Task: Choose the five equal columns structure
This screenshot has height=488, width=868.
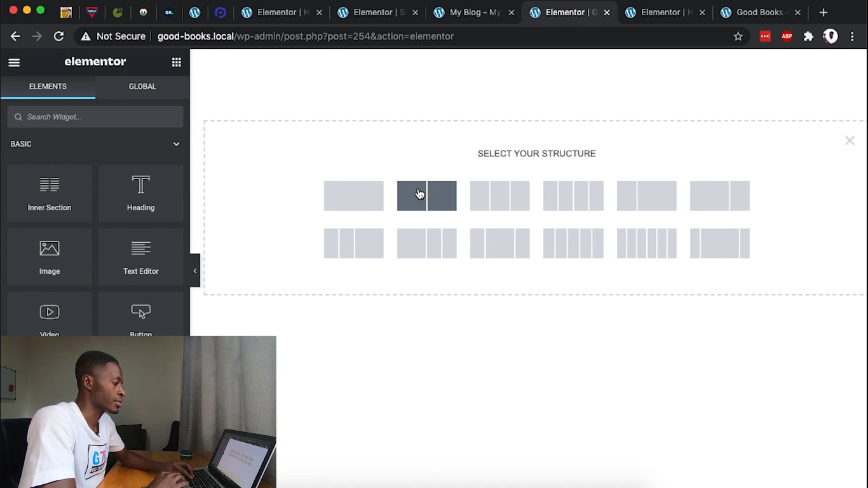Action: coord(573,243)
